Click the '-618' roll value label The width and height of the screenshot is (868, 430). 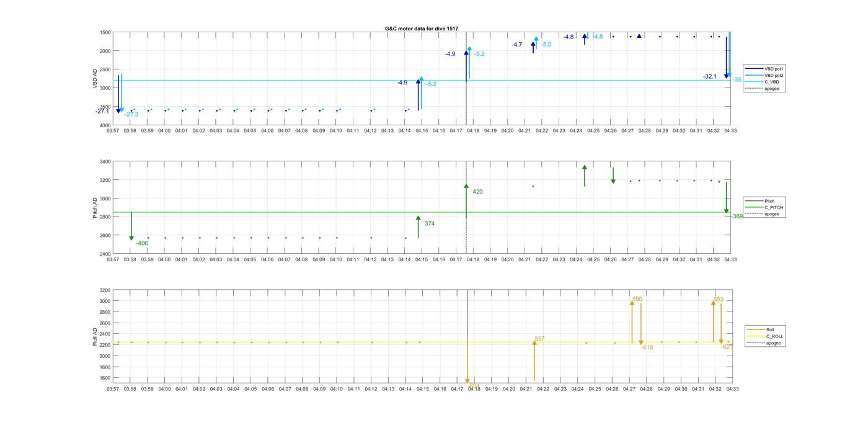647,348
